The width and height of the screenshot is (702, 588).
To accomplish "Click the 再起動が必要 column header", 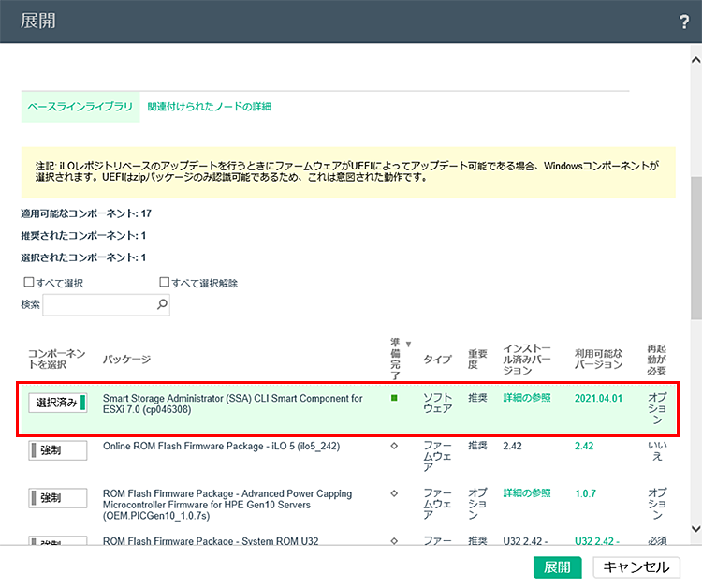I will coord(657,360).
